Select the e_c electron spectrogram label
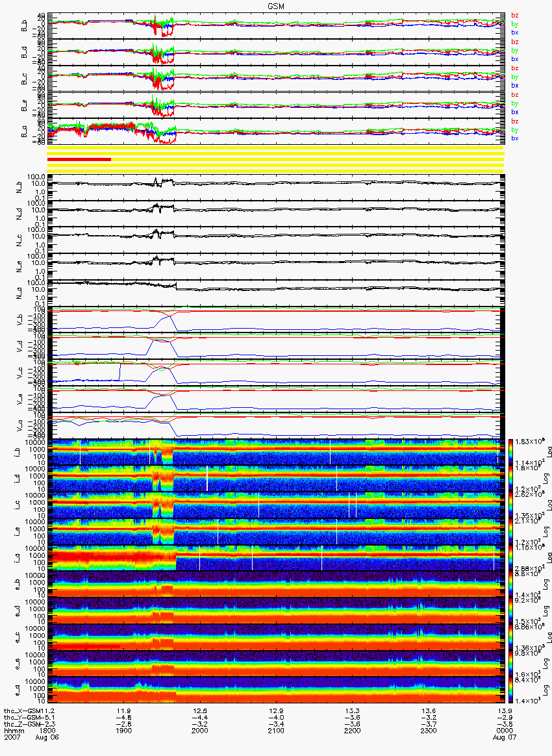This screenshot has height=756, width=552. (16, 637)
